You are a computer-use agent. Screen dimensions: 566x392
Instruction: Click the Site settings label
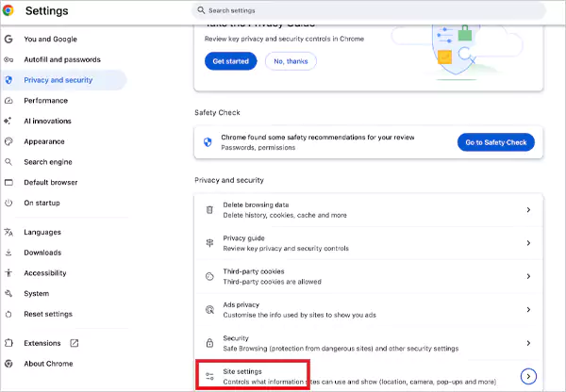click(x=242, y=371)
